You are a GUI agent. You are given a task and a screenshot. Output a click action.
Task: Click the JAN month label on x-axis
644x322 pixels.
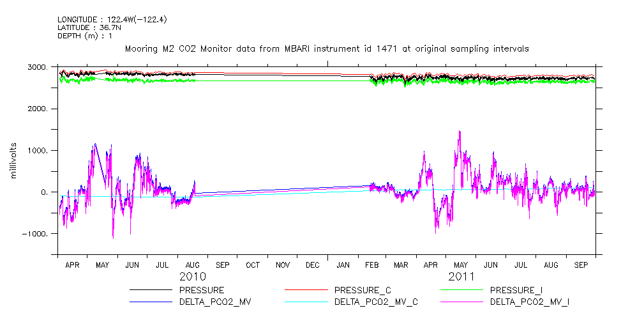(x=343, y=264)
